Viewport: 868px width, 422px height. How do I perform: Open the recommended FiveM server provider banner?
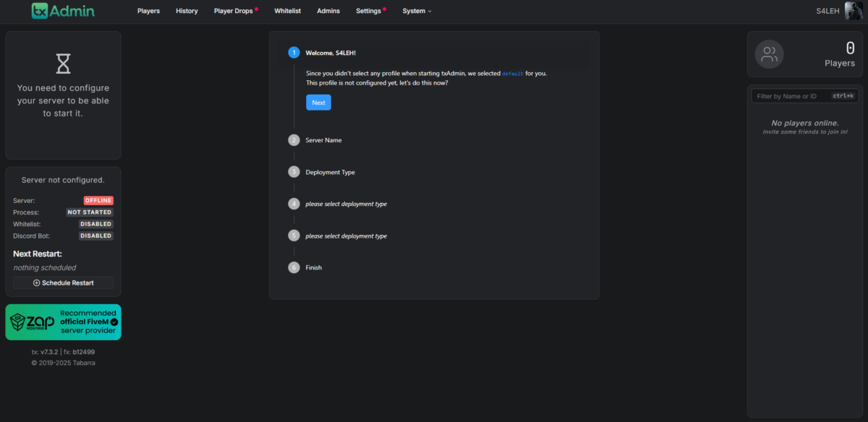[63, 322]
